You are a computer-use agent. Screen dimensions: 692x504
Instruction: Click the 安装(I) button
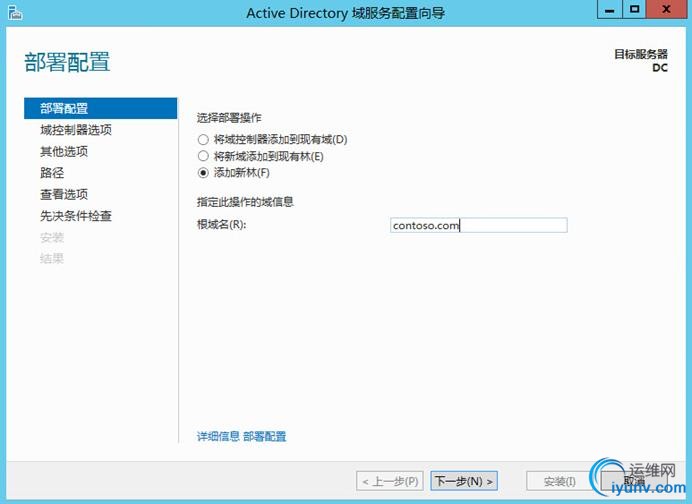(x=560, y=481)
